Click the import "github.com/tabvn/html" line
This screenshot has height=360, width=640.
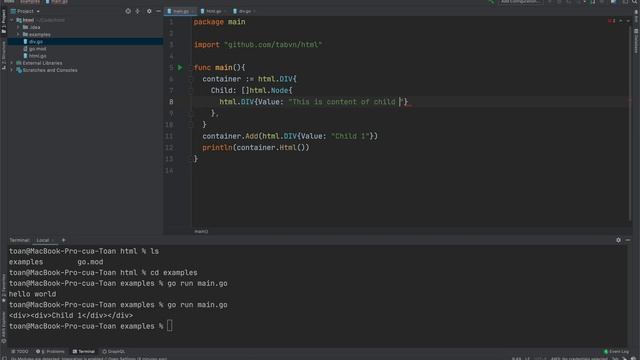click(258, 45)
